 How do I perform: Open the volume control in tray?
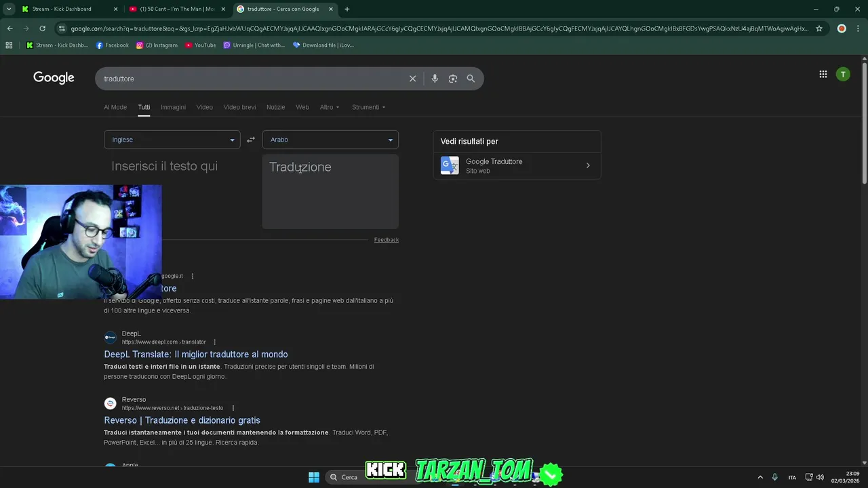[x=821, y=477]
